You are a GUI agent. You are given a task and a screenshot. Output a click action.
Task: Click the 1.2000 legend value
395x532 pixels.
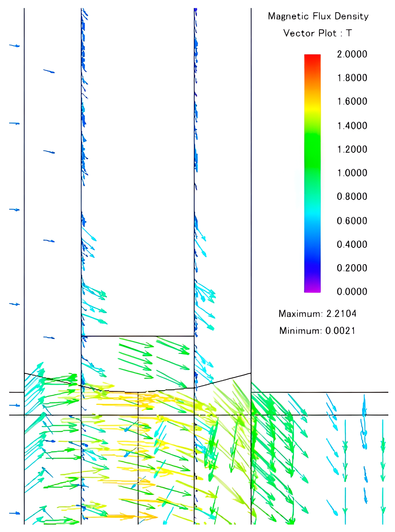click(x=352, y=149)
